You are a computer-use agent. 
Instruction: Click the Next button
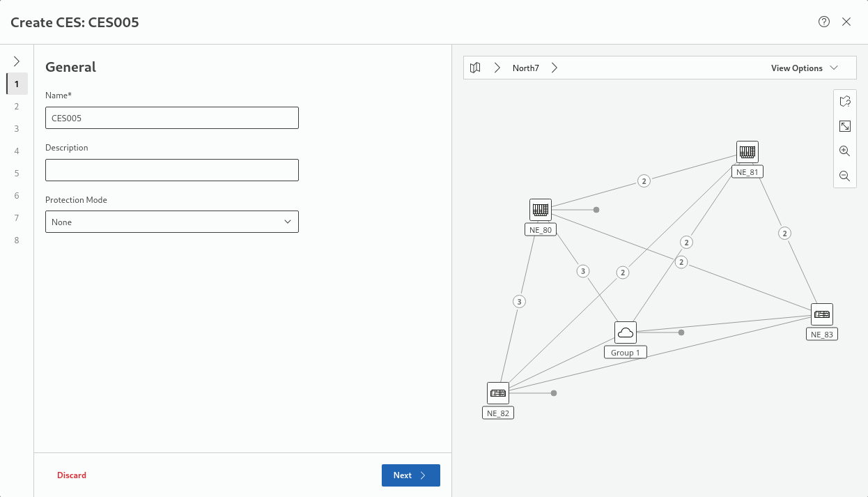coord(410,475)
